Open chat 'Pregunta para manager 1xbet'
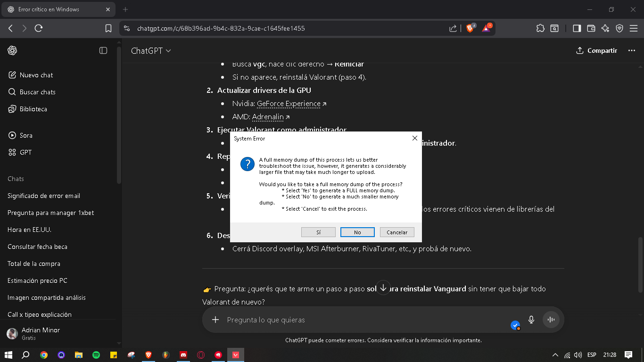Viewport: 644px width, 362px height. 51,213
